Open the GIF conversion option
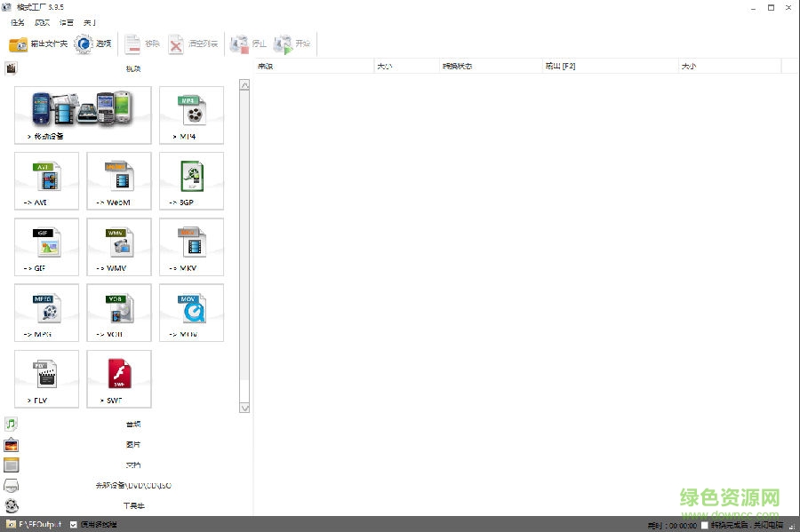800x532 pixels. (46, 246)
